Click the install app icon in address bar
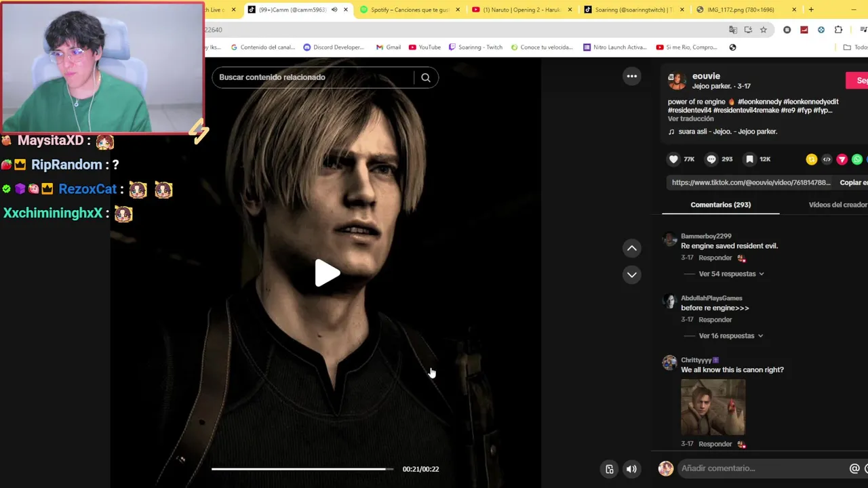This screenshot has width=868, height=488. pyautogui.click(x=748, y=30)
